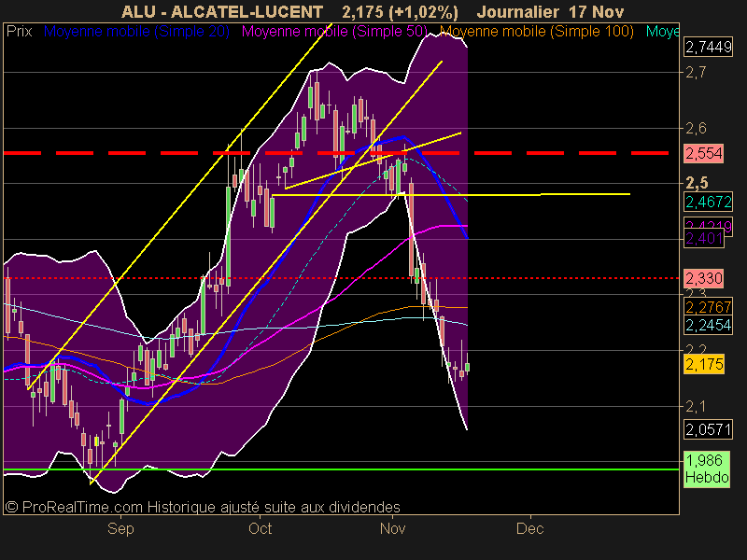Viewport: 747px width, 560px height.
Task: Click the '17 Nov' date in title
Action: coord(596,11)
